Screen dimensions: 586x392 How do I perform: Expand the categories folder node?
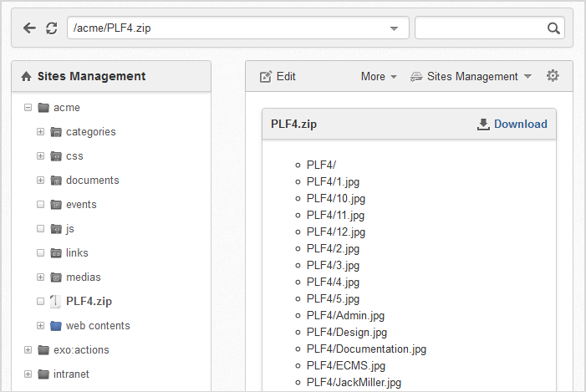[40, 132]
